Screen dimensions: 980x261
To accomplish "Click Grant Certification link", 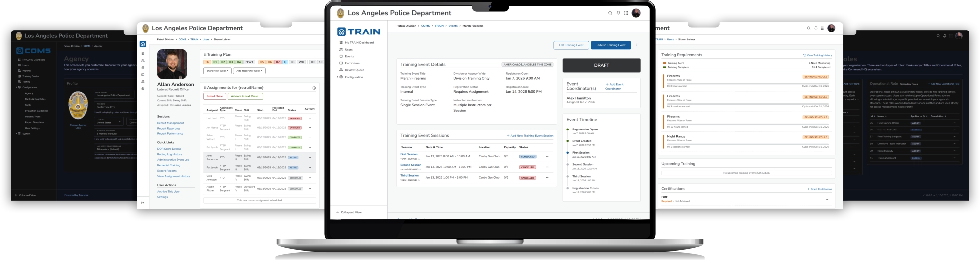I will (820, 189).
